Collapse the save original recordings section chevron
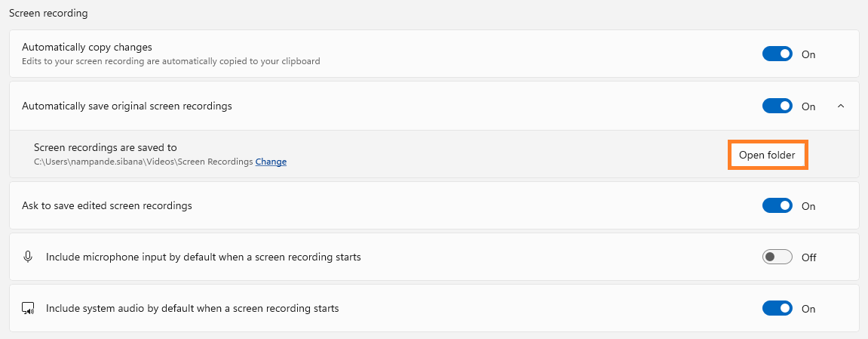 (841, 106)
